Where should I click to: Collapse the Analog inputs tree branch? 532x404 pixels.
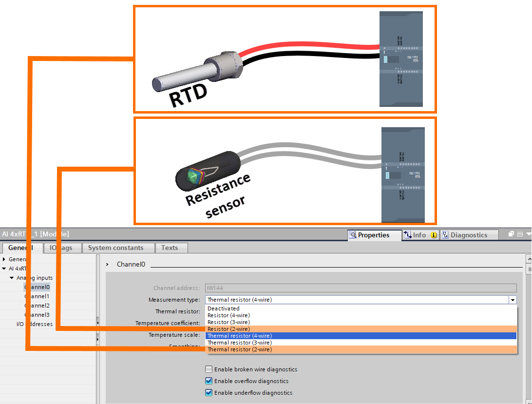point(11,277)
